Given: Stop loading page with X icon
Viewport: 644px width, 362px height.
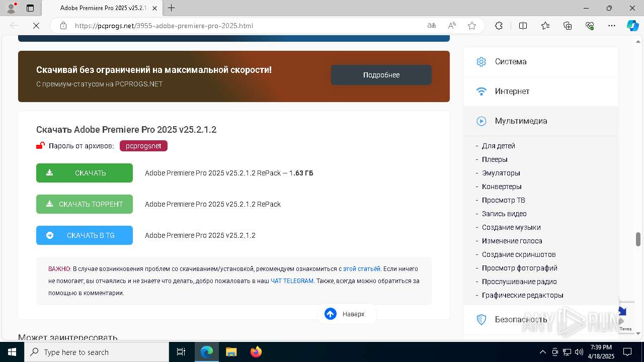Looking at the screenshot, I should click(36, 26).
